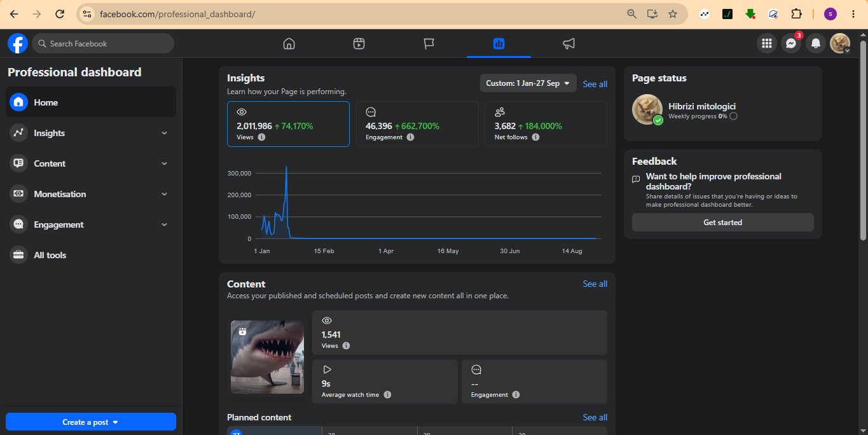Open the Home feed tab icon
This screenshot has height=435, width=868.
coord(289,43)
